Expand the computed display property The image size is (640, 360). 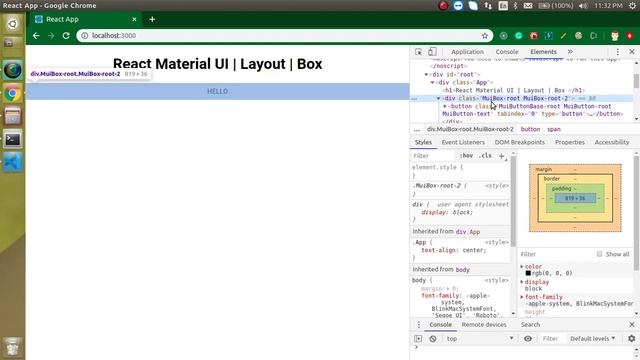point(522,282)
